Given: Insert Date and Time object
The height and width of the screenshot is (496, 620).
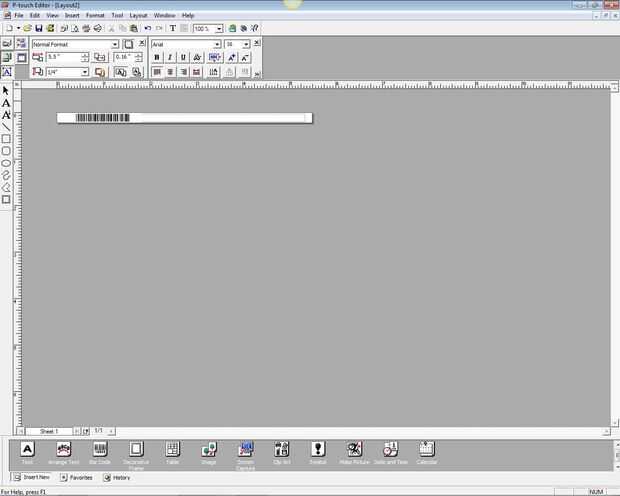Looking at the screenshot, I should (391, 453).
